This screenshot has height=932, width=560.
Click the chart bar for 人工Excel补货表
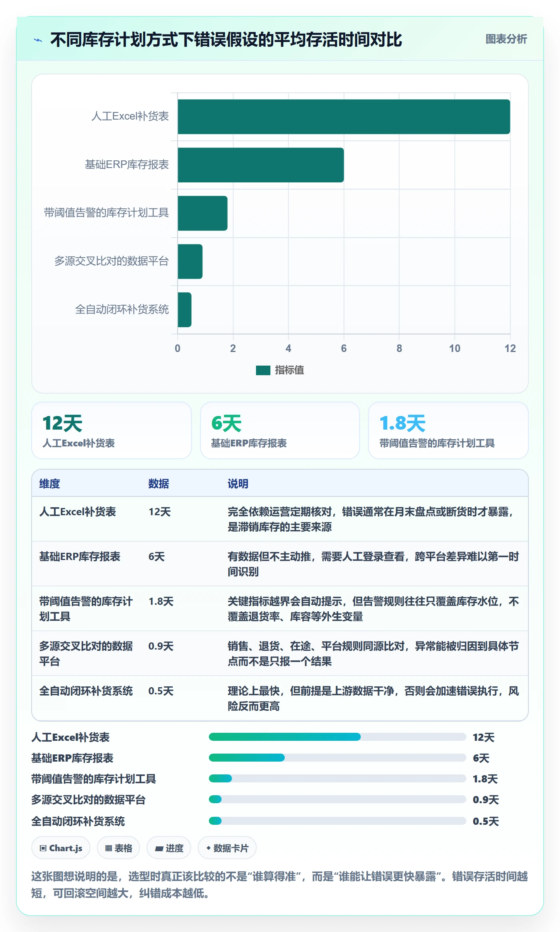(344, 117)
